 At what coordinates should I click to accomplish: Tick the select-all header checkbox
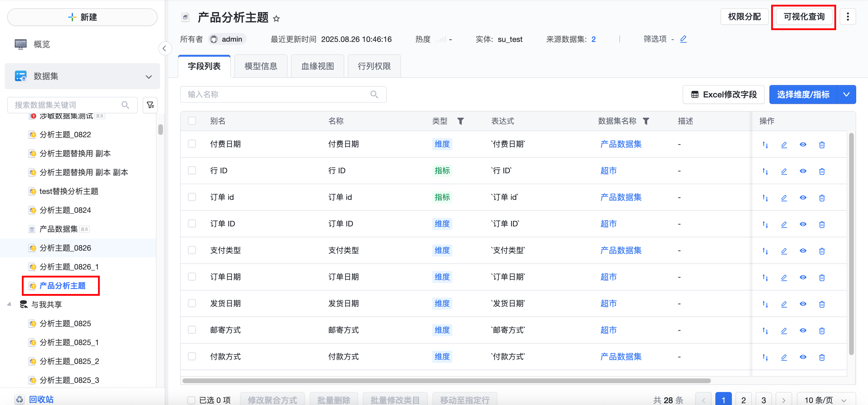tap(192, 121)
